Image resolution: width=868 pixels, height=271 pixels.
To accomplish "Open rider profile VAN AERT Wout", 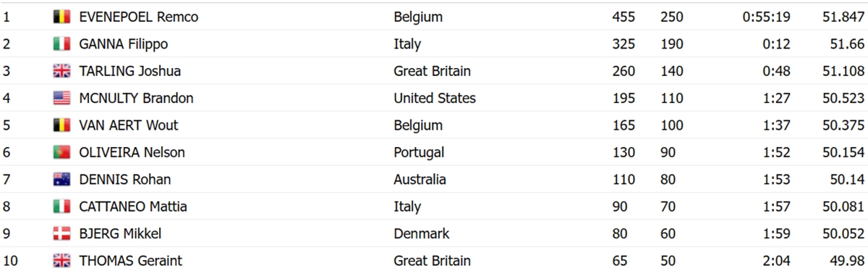I will pos(128,125).
